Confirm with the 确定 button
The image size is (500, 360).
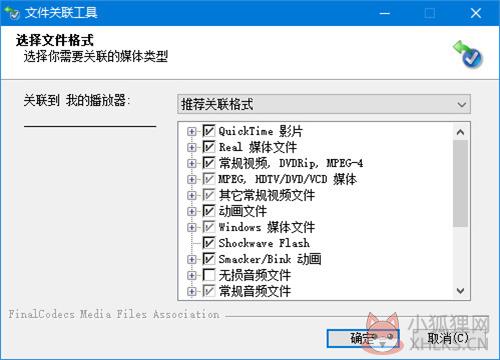click(363, 338)
